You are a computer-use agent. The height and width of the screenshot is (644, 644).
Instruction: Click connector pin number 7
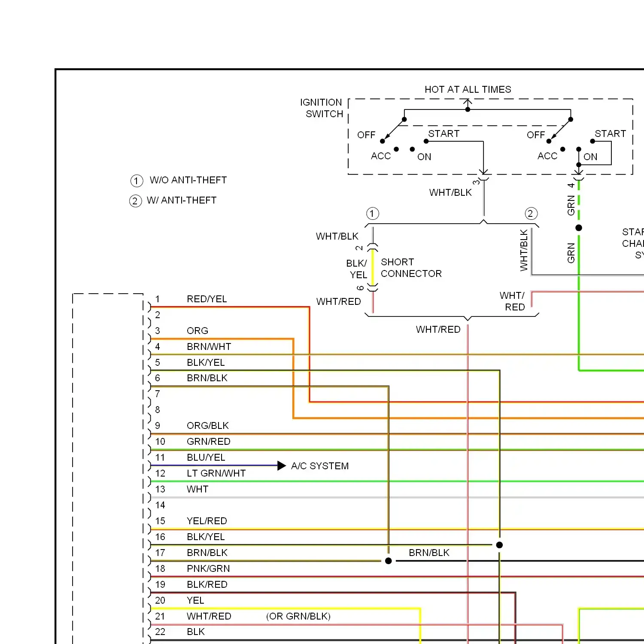pyautogui.click(x=158, y=394)
